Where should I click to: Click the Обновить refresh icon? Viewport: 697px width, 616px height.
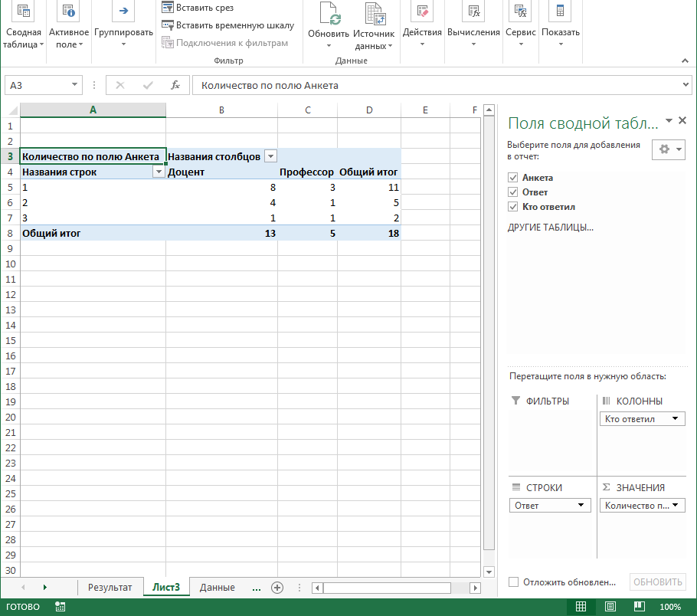[329, 14]
